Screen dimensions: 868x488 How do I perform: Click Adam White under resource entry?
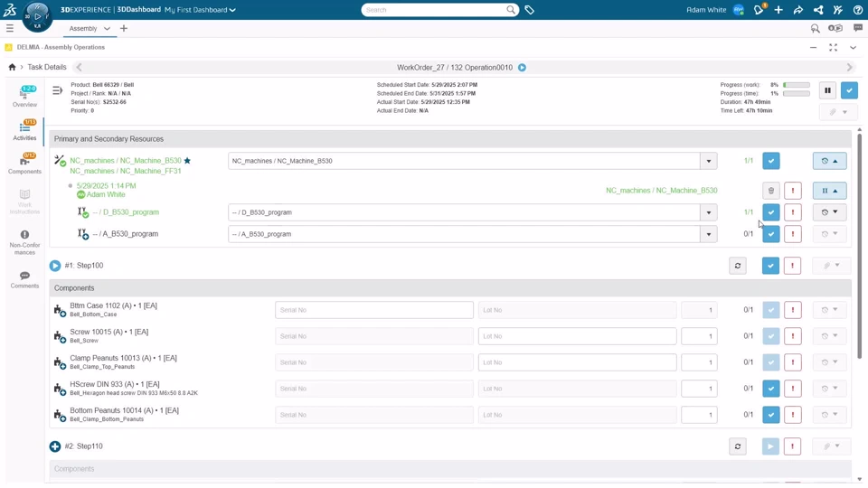tap(106, 195)
